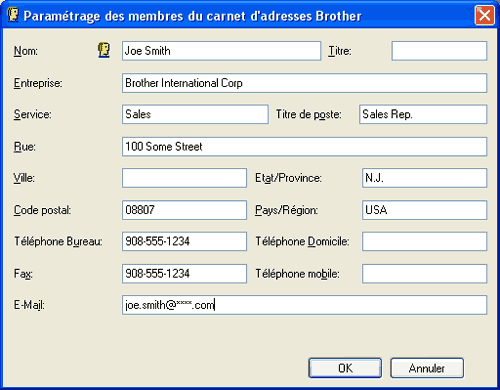This screenshot has width=500, height=390.
Task: Click the Code postal: label
Action: [42, 210]
